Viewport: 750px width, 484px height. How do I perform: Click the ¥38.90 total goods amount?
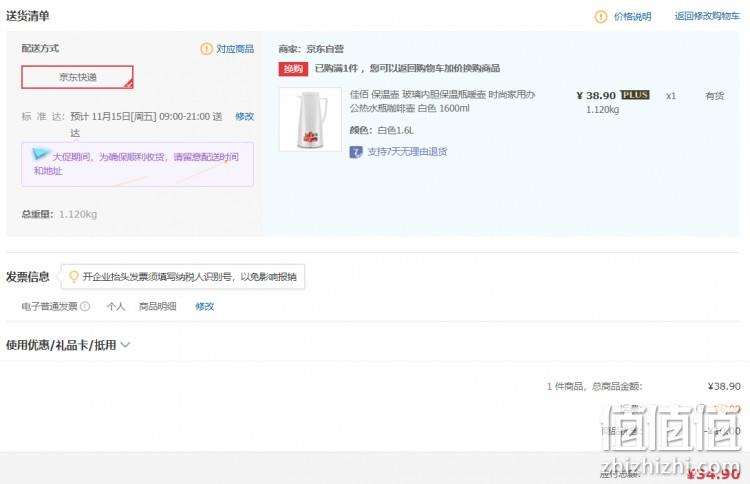724,386
